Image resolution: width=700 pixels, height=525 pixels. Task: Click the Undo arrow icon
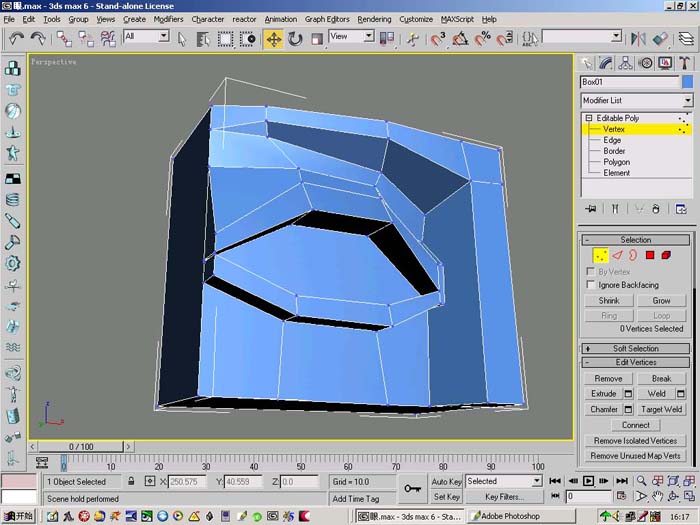click(16, 39)
